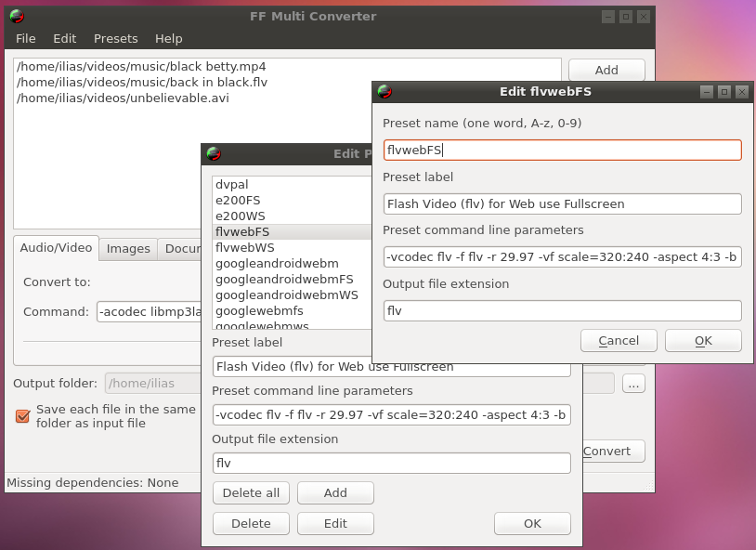Maximize the FF Multi Converter main window

[626, 17]
